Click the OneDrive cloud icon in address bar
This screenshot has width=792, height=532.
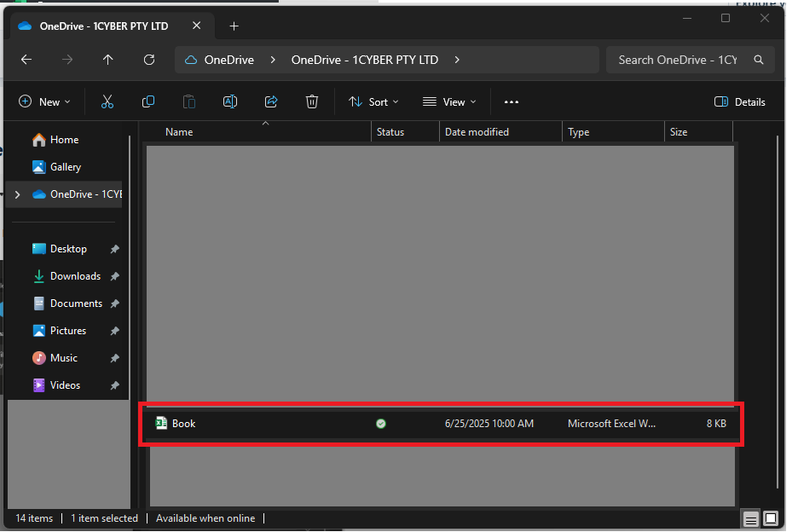(x=190, y=60)
